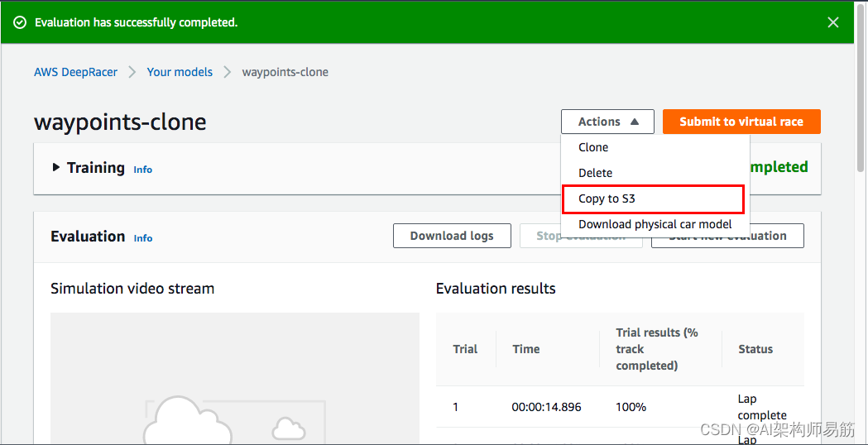
Task: Select time value 00:00:14.896
Action: click(x=546, y=407)
